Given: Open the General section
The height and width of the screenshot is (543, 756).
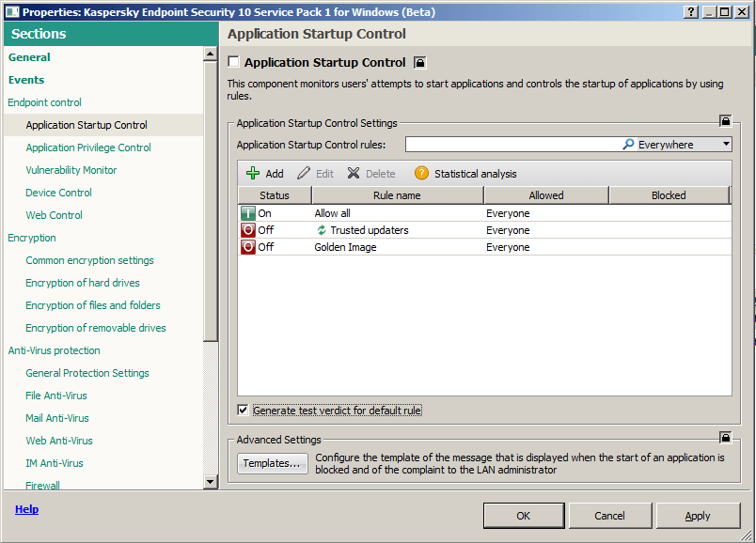Looking at the screenshot, I should pos(29,57).
